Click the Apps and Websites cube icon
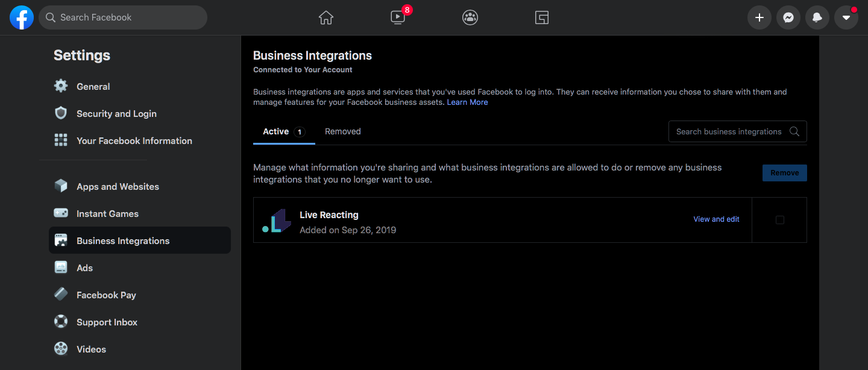The width and height of the screenshot is (868, 370). 61,186
